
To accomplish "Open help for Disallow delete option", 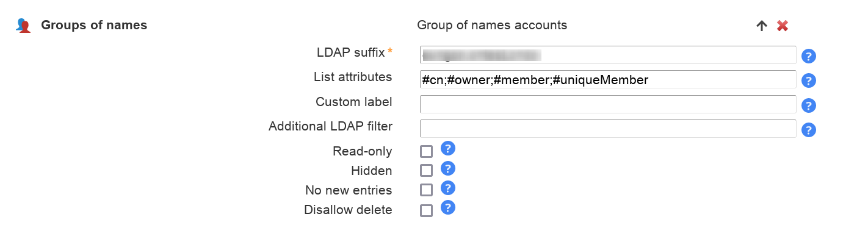I will pos(448,207).
